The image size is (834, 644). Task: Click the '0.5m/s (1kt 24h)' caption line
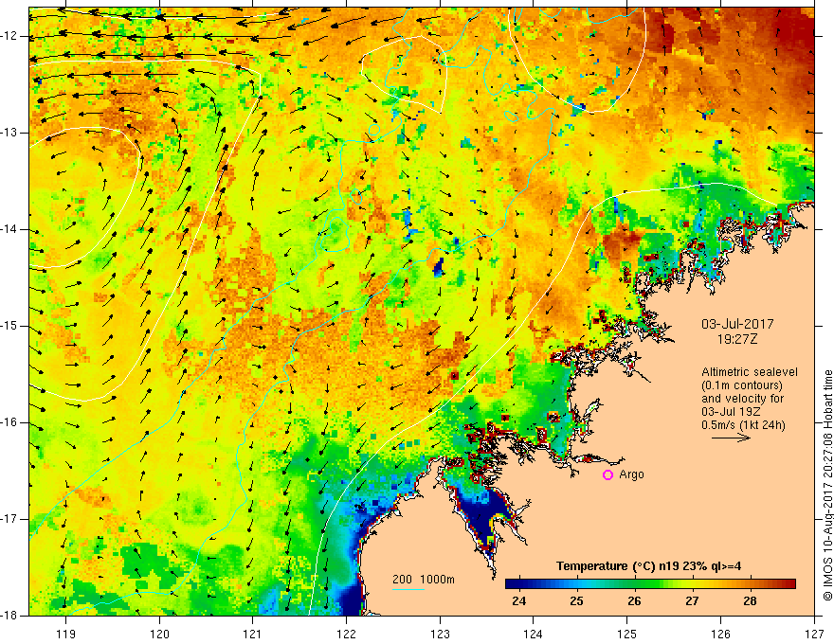coord(743,425)
